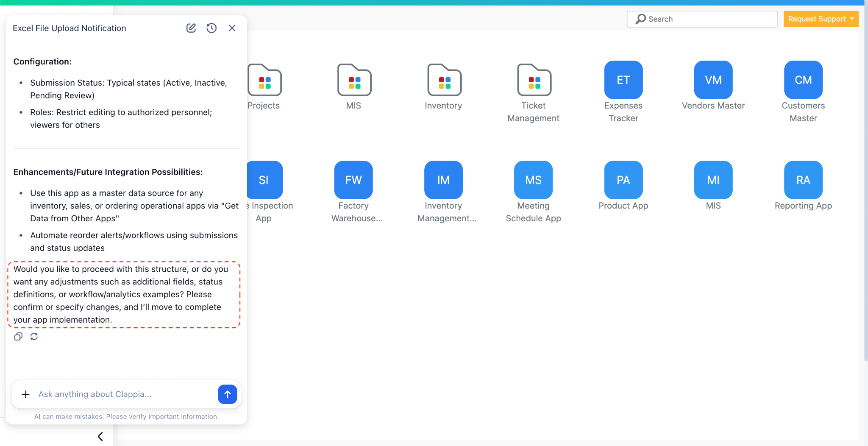Open the Factory Warehouse app

point(353,180)
